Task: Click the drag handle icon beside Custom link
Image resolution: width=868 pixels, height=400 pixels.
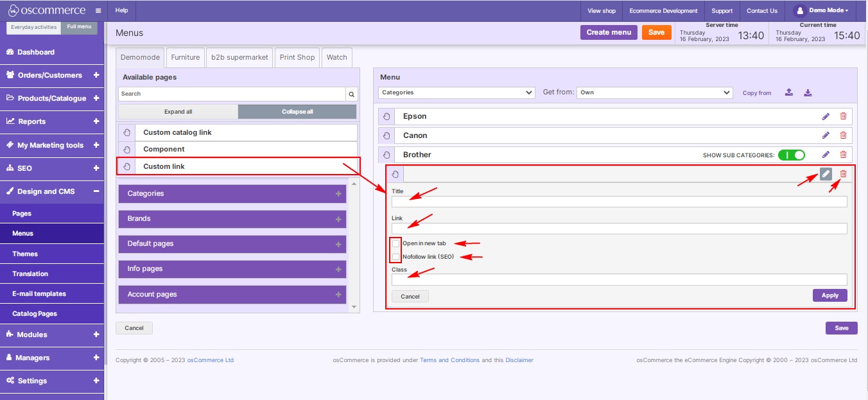Action: (x=126, y=166)
